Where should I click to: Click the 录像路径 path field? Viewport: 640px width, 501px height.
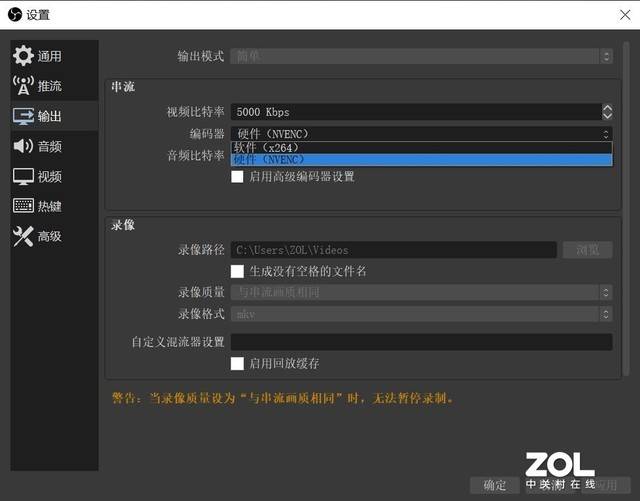coord(394,250)
